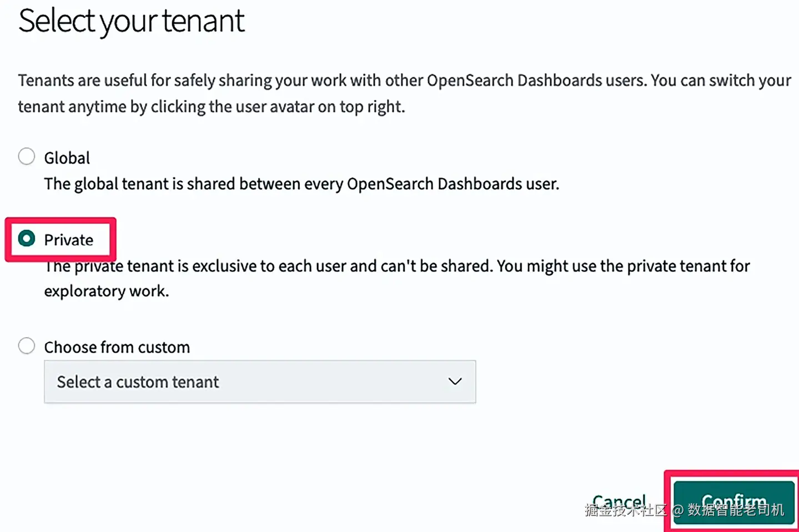Viewport: 799px width, 532px height.
Task: Click the 'Choose from custom' label text
Action: coord(117,348)
